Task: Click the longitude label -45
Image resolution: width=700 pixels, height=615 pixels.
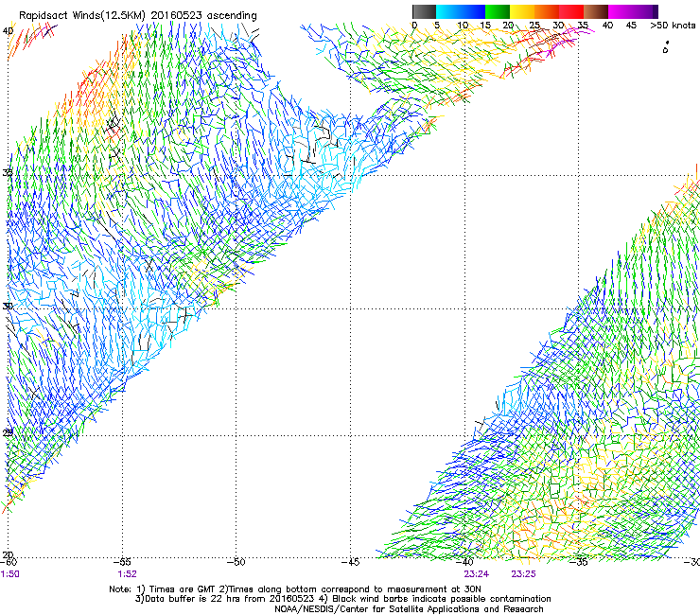Action: [350, 562]
